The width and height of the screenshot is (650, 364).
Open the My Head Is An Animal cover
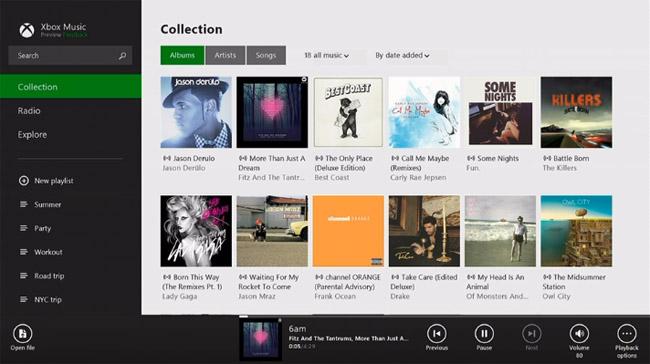tap(500, 231)
